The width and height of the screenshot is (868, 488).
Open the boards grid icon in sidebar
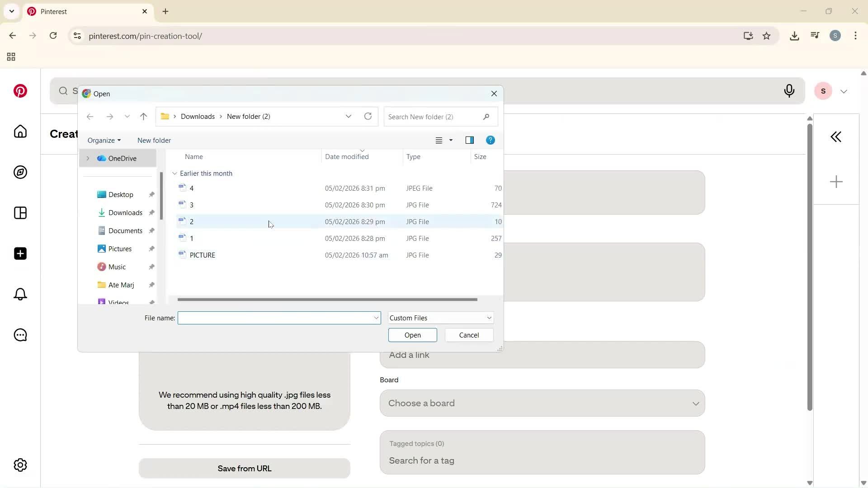coord(20,213)
